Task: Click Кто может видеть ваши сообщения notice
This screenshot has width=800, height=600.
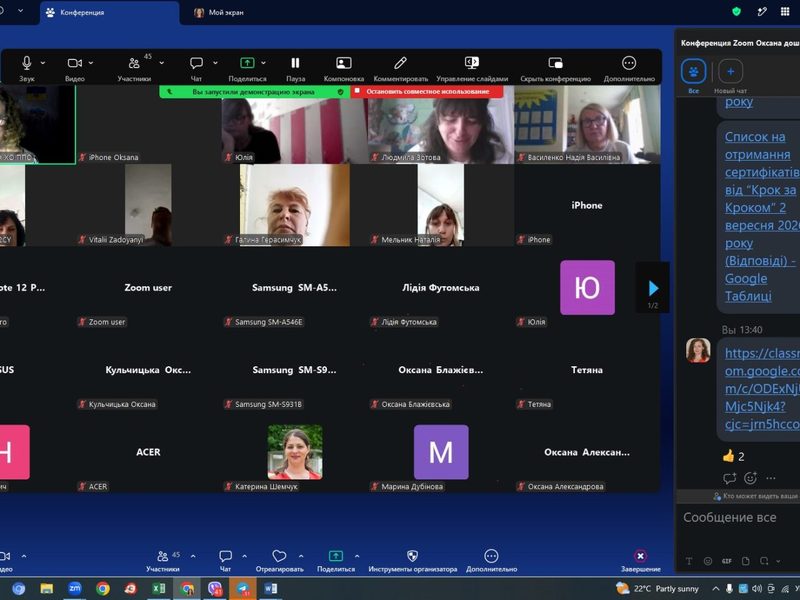Action: pos(756,496)
